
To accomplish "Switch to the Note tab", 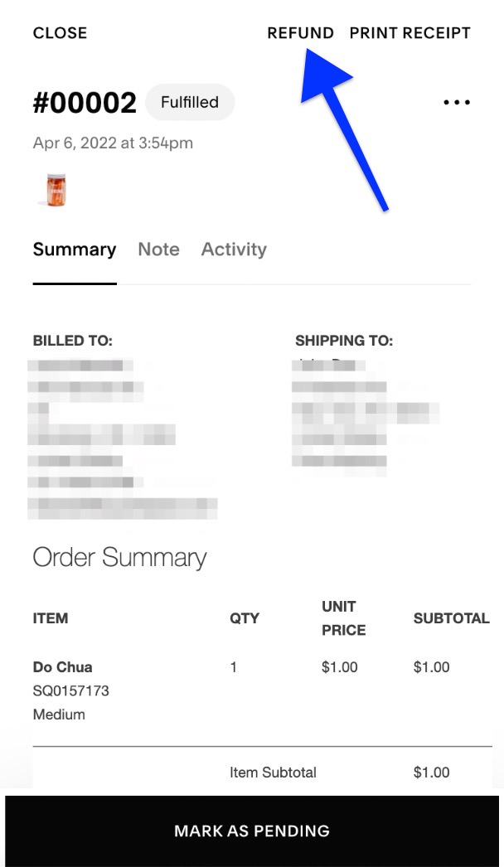I will coord(158,249).
